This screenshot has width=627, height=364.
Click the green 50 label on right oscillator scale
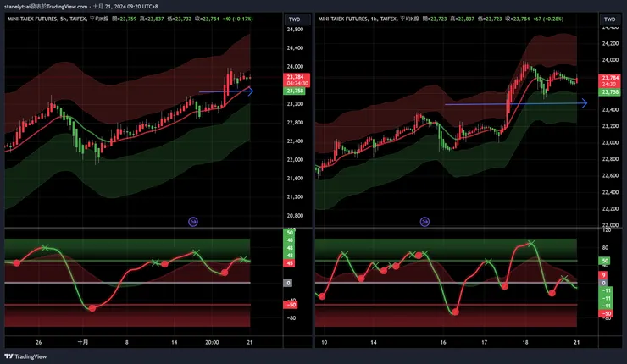604,261
